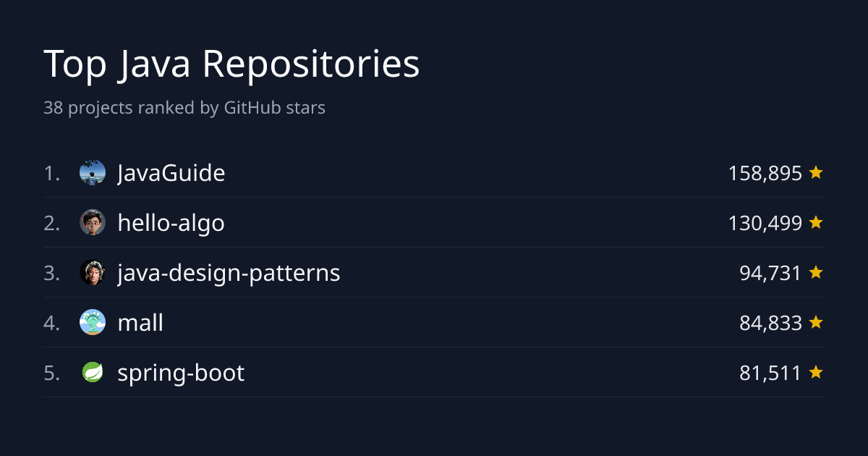
Task: Click the star icon beside 84,833
Action: (x=816, y=322)
